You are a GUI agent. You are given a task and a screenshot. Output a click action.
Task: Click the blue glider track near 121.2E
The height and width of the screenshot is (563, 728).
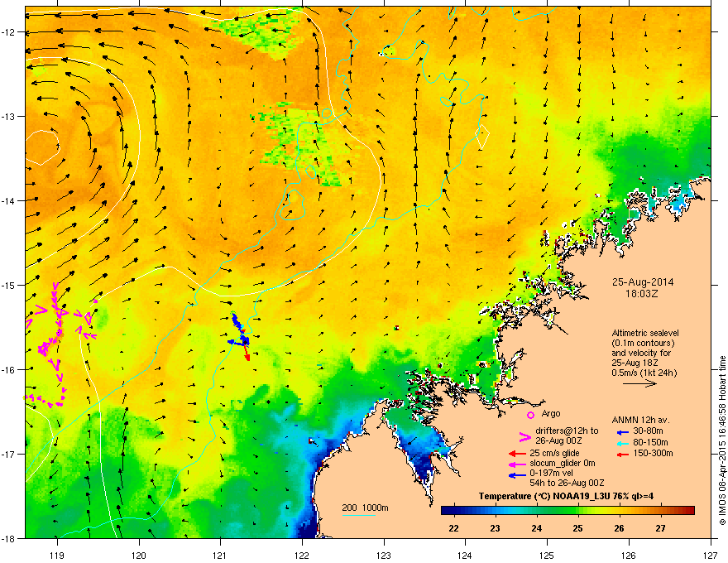(x=237, y=324)
